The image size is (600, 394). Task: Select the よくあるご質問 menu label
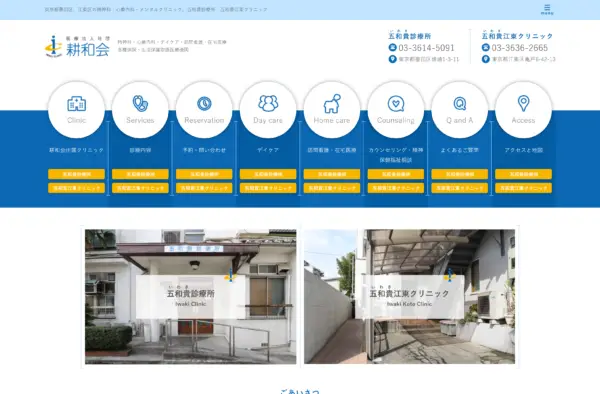coord(460,150)
